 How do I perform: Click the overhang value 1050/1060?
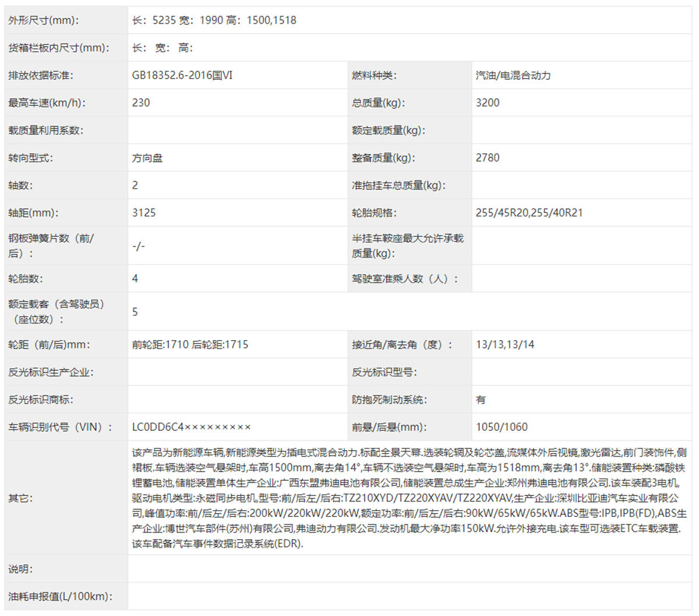pyautogui.click(x=502, y=427)
